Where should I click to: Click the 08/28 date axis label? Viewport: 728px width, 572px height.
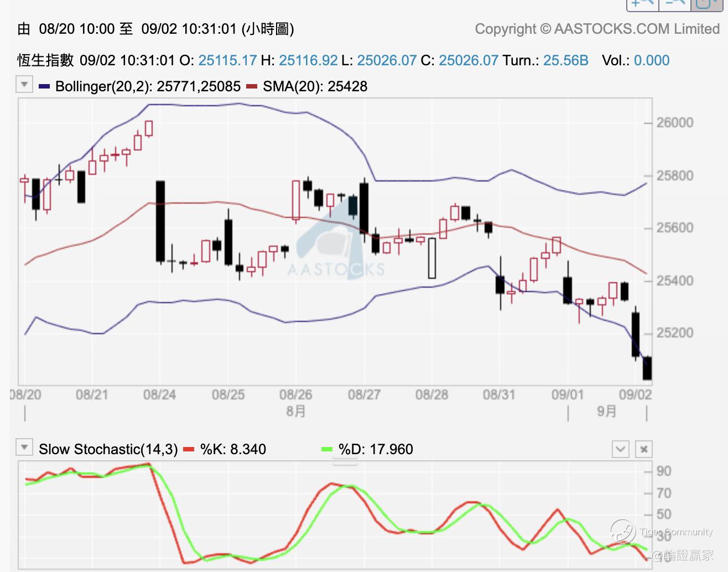431,395
